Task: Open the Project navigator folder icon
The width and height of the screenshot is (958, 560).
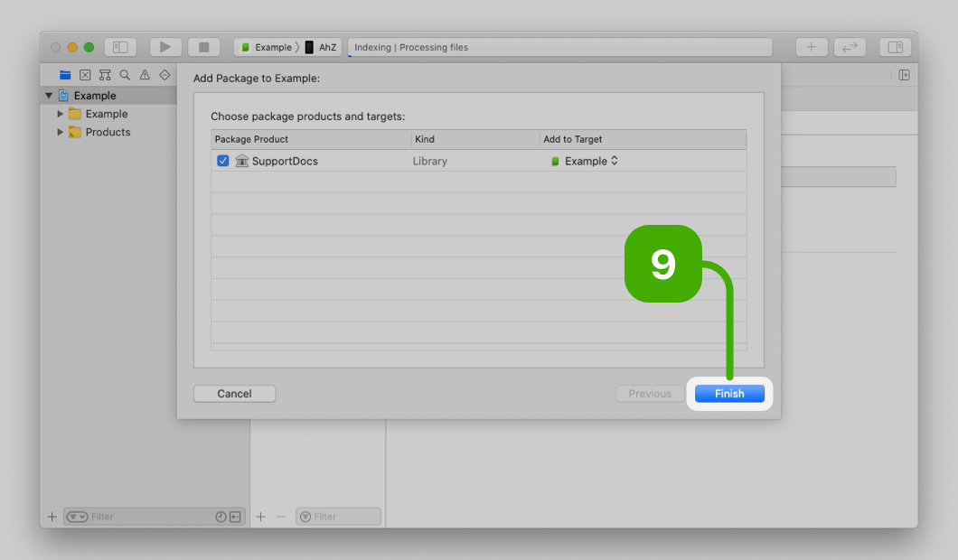Action: [x=65, y=75]
